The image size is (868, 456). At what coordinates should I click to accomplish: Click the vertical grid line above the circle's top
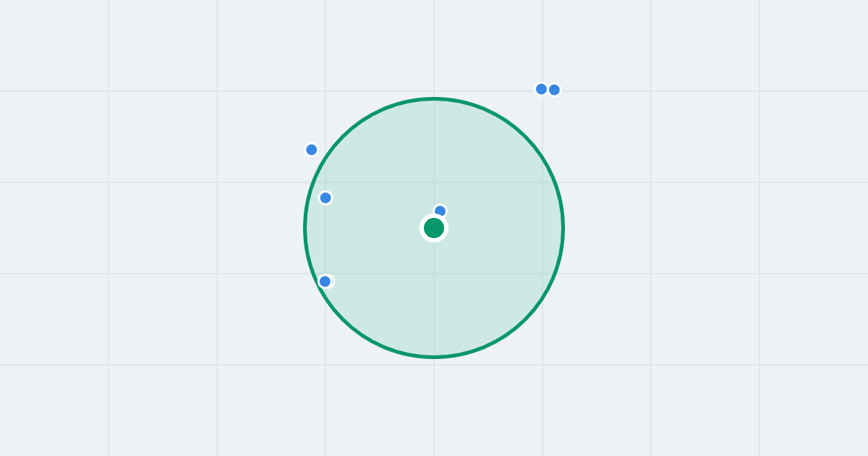click(x=434, y=47)
